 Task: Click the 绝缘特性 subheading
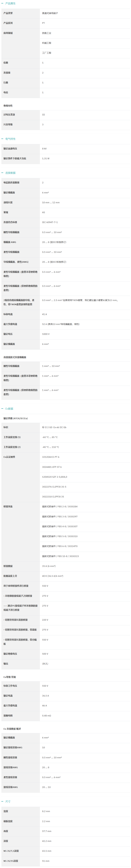(x=8, y=106)
